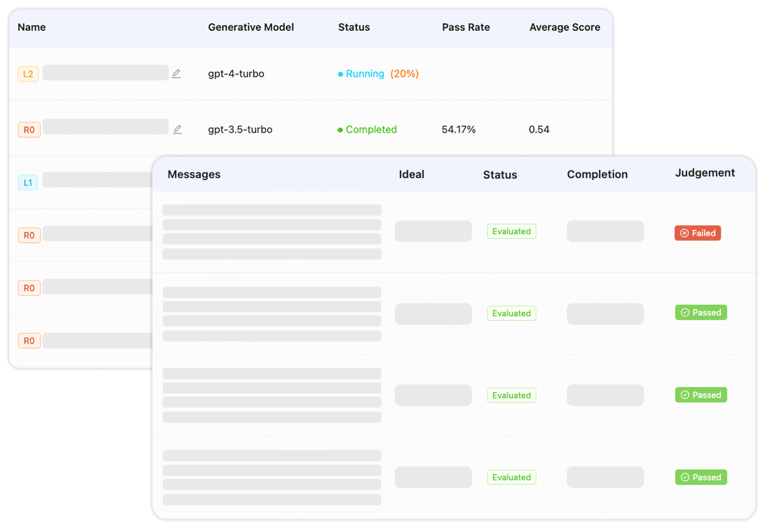
Task: Click the first Evaluated status badge
Action: click(x=511, y=231)
